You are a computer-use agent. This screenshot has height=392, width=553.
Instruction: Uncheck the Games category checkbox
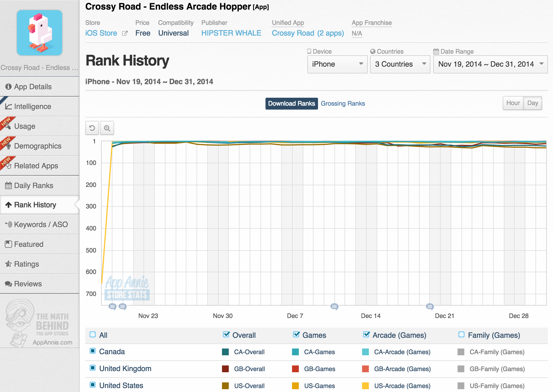[296, 335]
